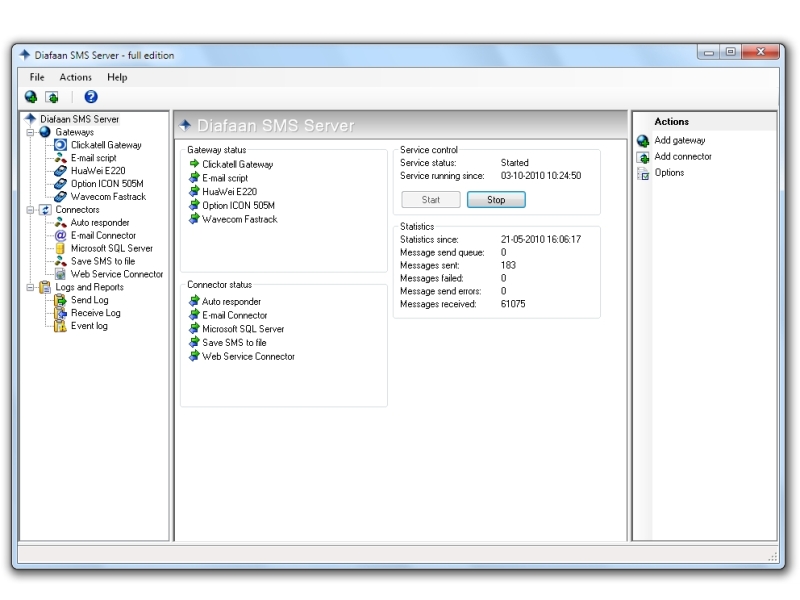Click the Connectors folder icon in the tree

(45, 210)
